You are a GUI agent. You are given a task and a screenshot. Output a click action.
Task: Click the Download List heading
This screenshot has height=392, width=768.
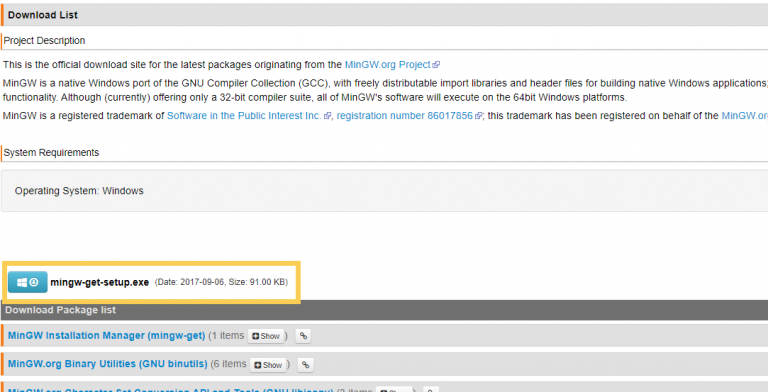43,15
